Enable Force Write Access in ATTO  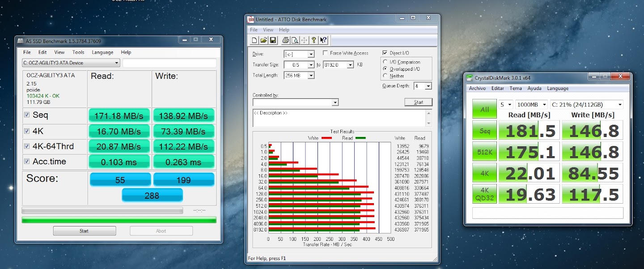[x=326, y=53]
